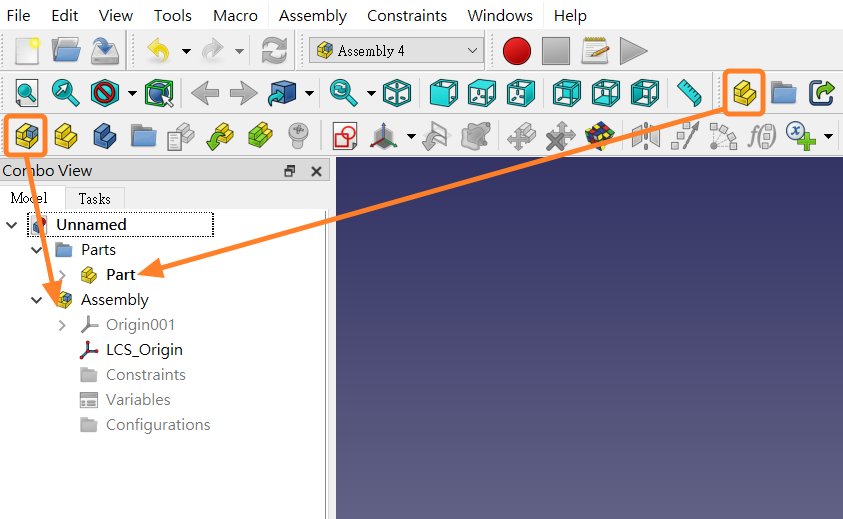843x519 pixels.
Task: Click the mirror part icon
Action: pyautogui.click(x=646, y=136)
